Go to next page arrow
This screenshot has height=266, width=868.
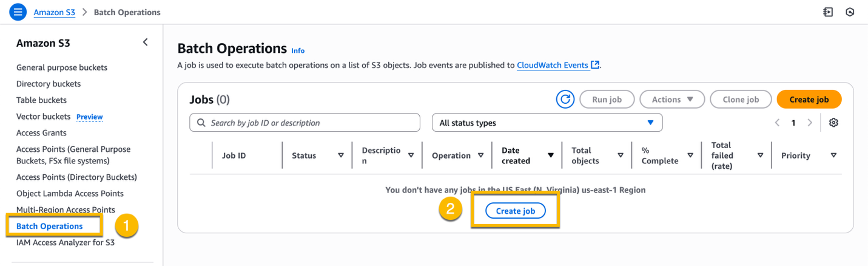pyautogui.click(x=809, y=123)
